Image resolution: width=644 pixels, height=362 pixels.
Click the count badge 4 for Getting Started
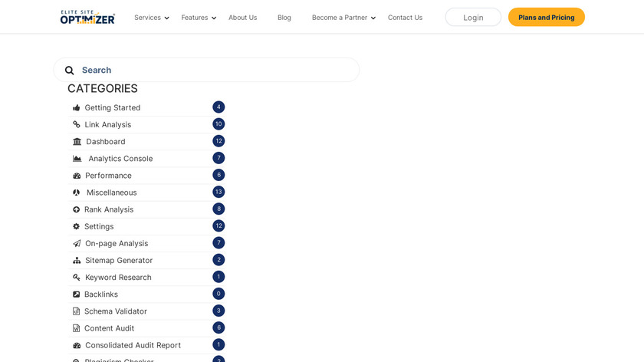[x=219, y=107]
